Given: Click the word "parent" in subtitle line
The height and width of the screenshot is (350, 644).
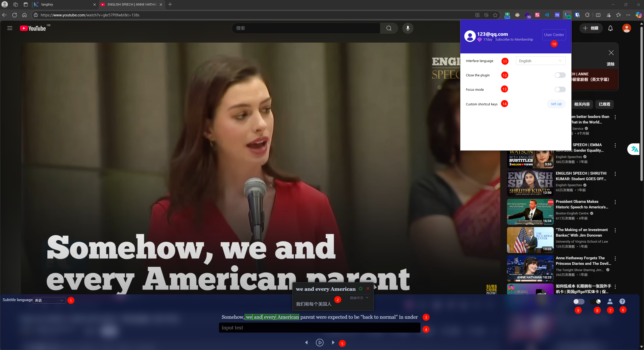Looking at the screenshot, I should point(307,317).
